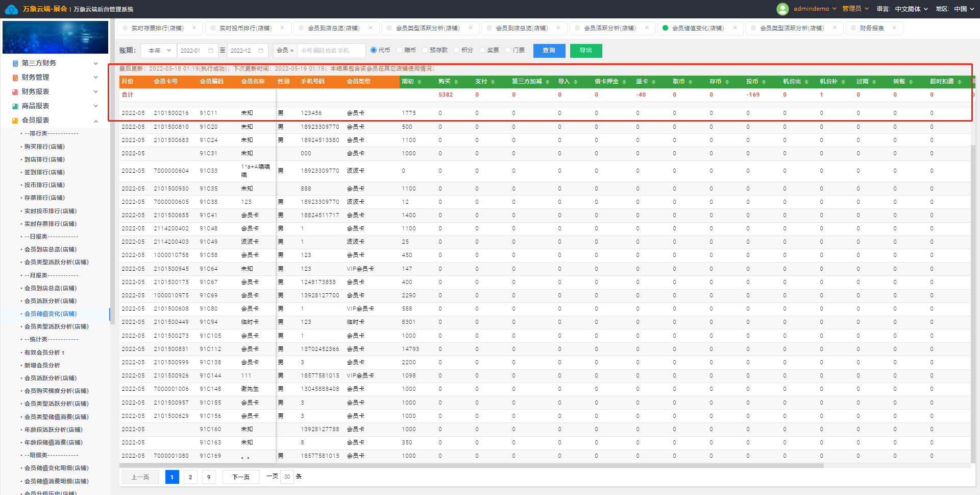Sort by the 机台出 column arrows

[806, 82]
